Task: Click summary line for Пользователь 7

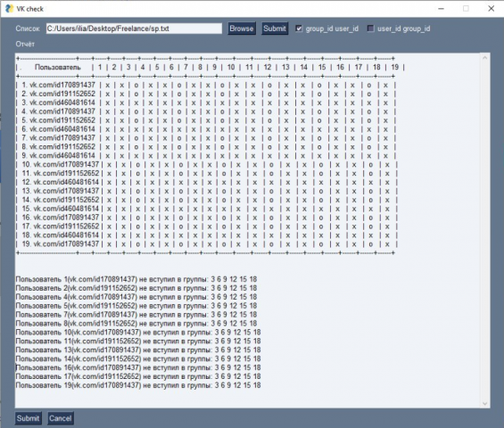Action: click(x=136, y=315)
